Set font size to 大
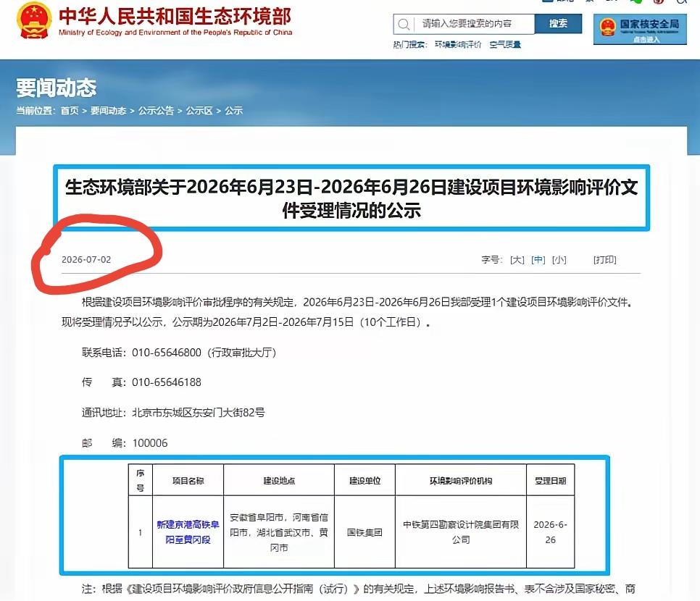Screen dimensions: 700x601 (x=517, y=260)
